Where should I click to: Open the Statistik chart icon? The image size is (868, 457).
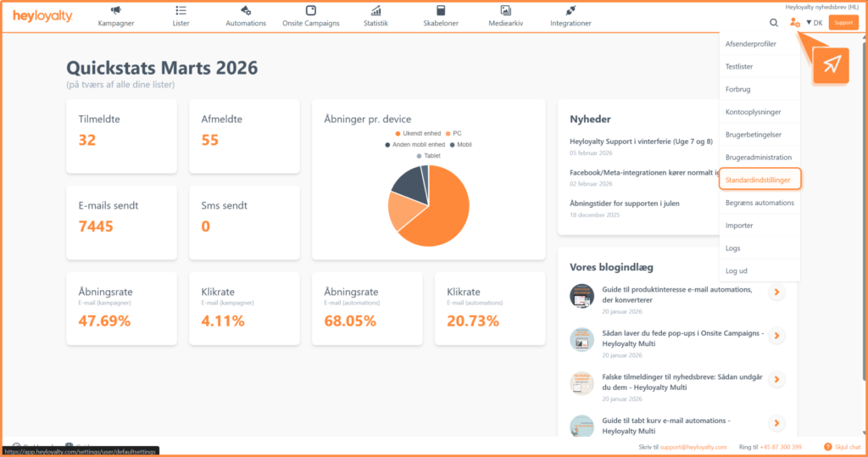[x=376, y=11]
